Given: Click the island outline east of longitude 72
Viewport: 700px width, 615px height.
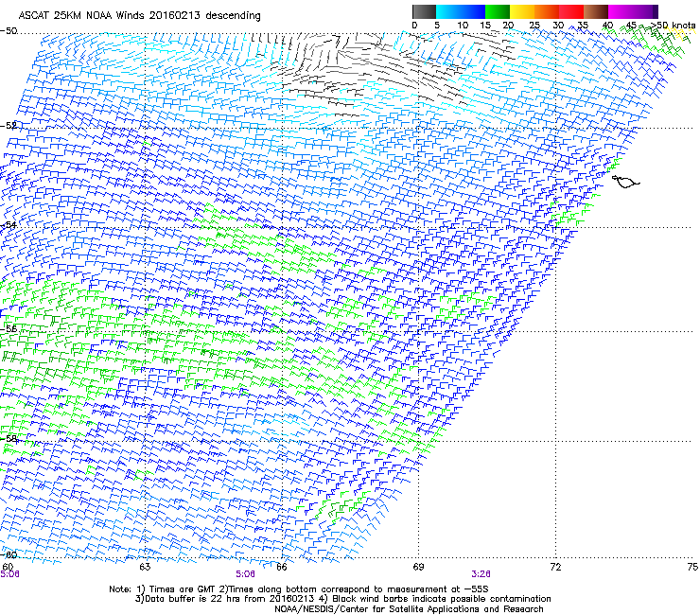Looking at the screenshot, I should [625, 182].
